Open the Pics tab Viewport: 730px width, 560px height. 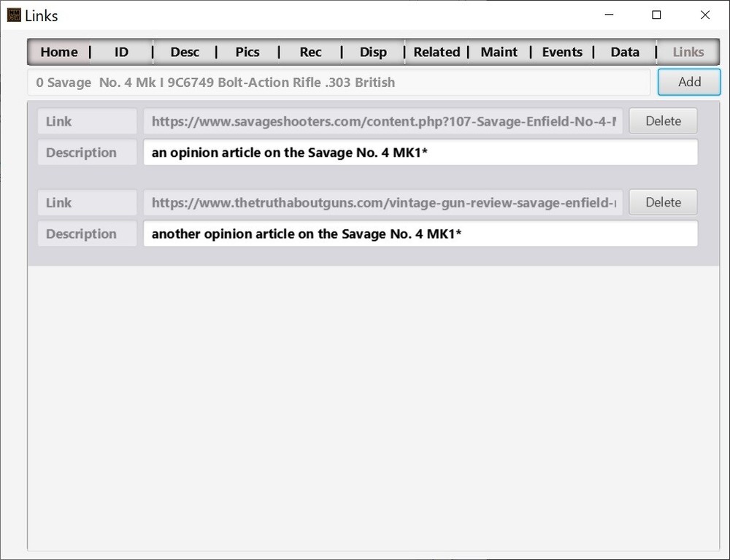pyautogui.click(x=247, y=52)
